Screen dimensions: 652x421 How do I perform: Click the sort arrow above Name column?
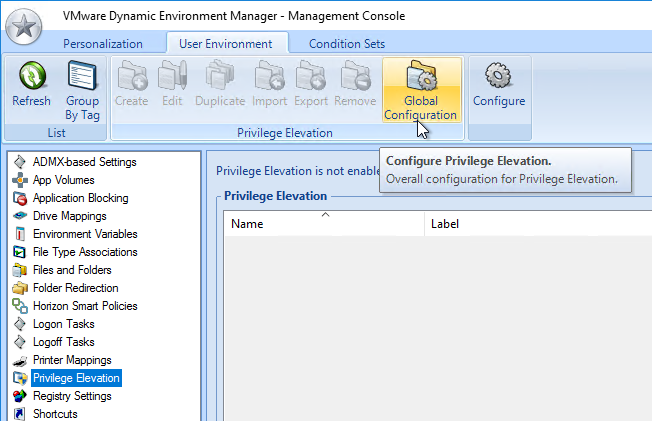(x=326, y=215)
